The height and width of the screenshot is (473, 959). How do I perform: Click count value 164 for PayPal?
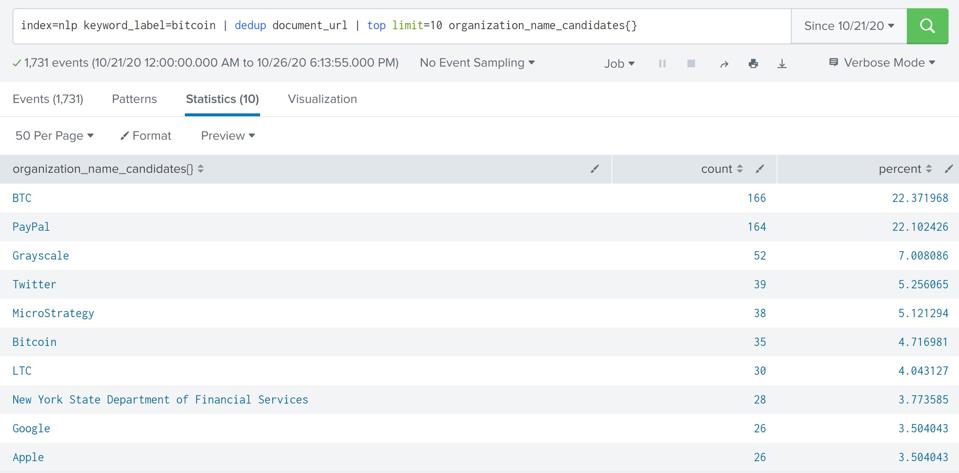pyautogui.click(x=757, y=227)
